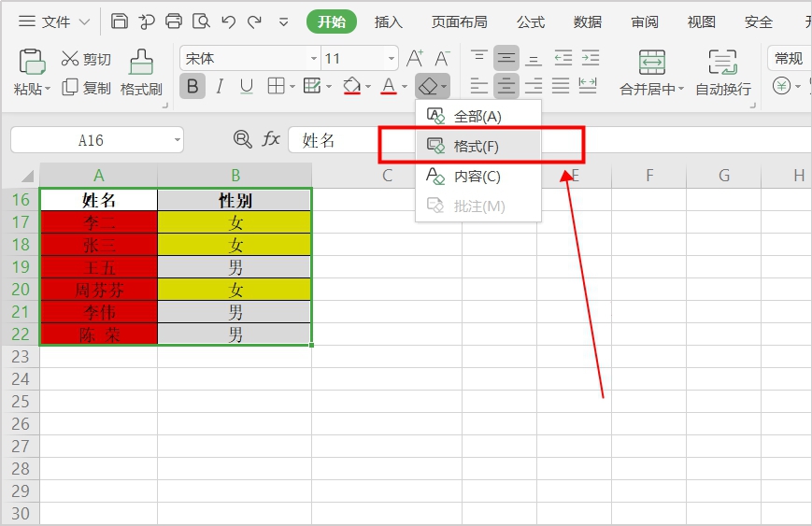This screenshot has height=526, width=812.
Task: Open the fill color dropdown arrow
Action: click(367, 87)
